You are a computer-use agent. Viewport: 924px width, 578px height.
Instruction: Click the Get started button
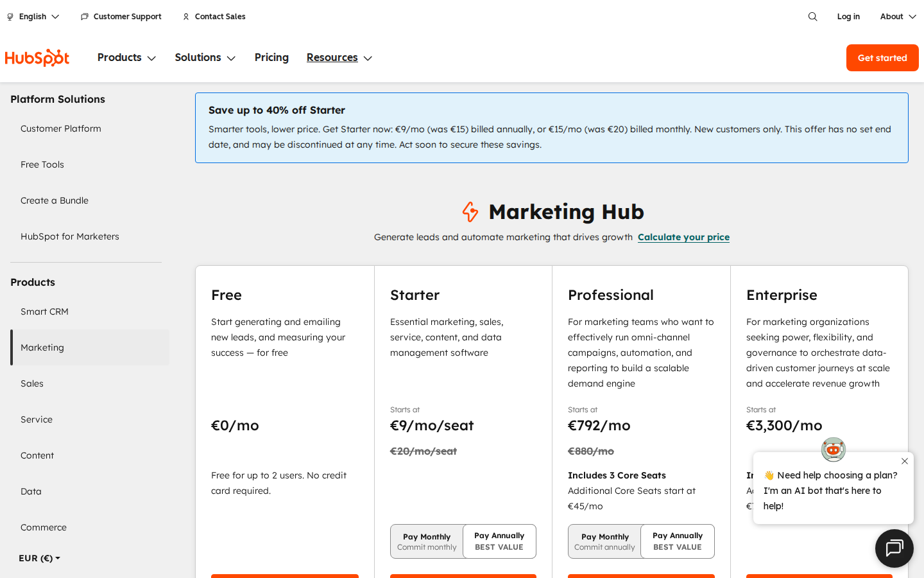click(x=882, y=57)
